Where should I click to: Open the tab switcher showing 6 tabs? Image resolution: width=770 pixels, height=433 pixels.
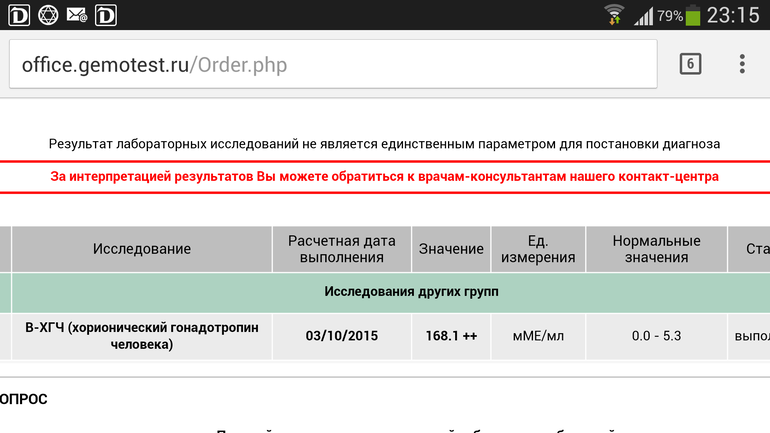689,64
